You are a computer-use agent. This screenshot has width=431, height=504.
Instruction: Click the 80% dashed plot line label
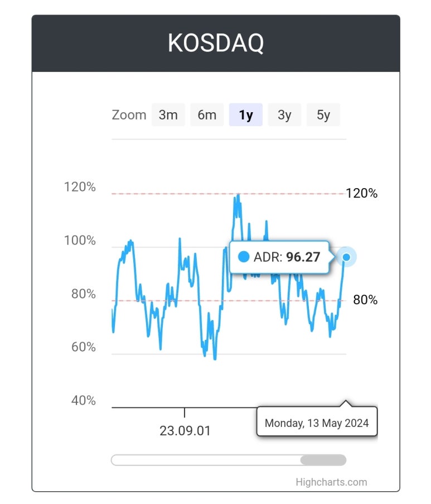(x=365, y=300)
